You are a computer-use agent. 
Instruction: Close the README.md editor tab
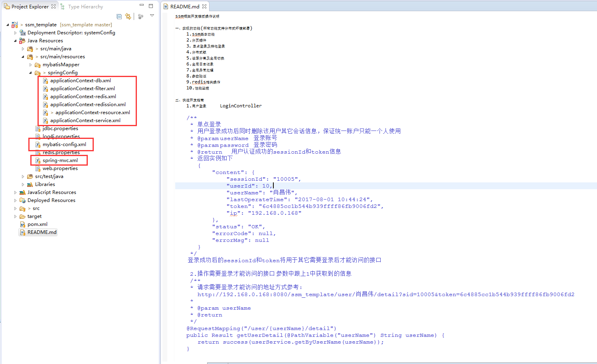tap(204, 6)
